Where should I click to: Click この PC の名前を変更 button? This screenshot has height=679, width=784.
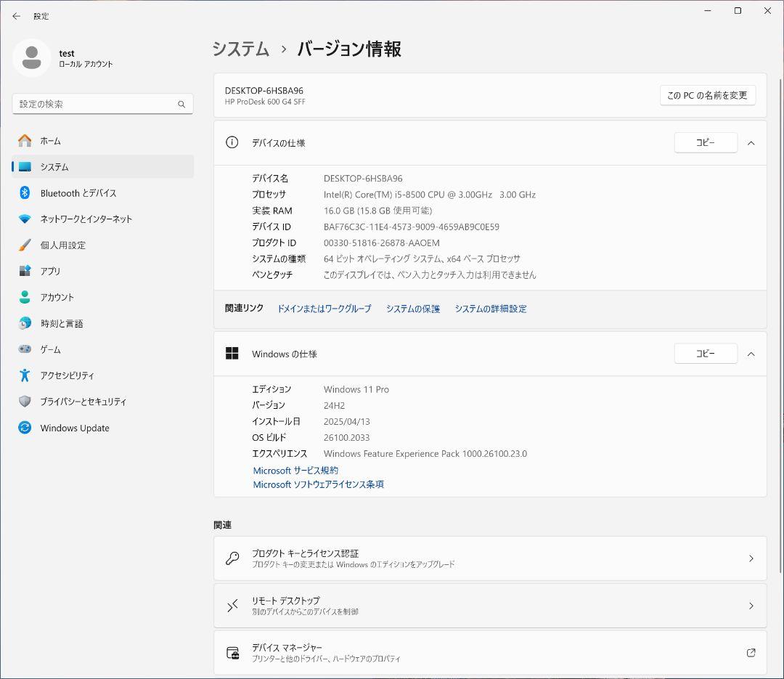(707, 94)
